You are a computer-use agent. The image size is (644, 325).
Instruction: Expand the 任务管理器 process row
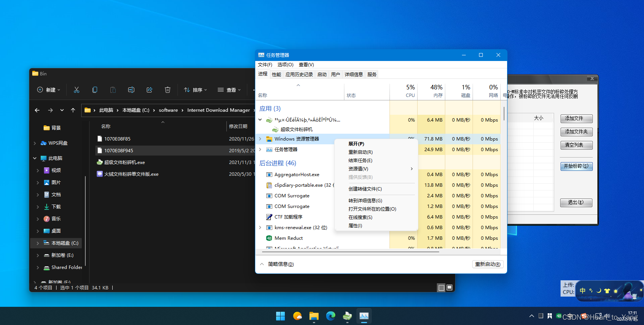pyautogui.click(x=260, y=150)
